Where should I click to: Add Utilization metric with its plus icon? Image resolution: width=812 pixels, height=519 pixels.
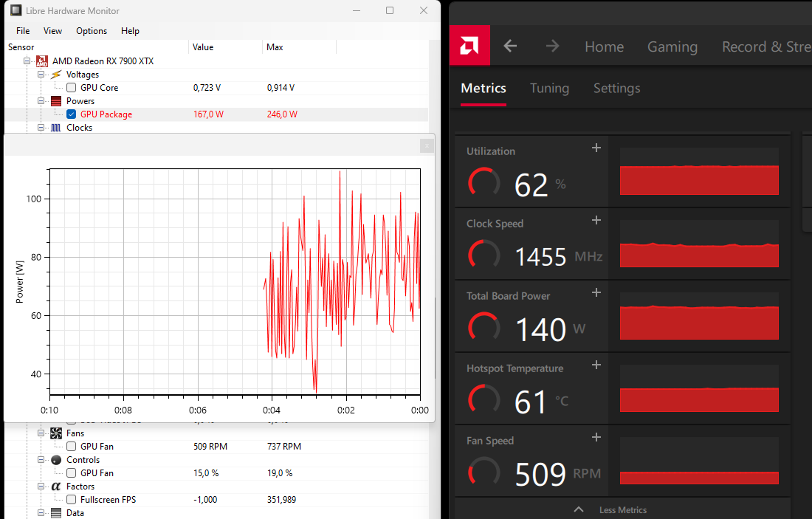(596, 148)
